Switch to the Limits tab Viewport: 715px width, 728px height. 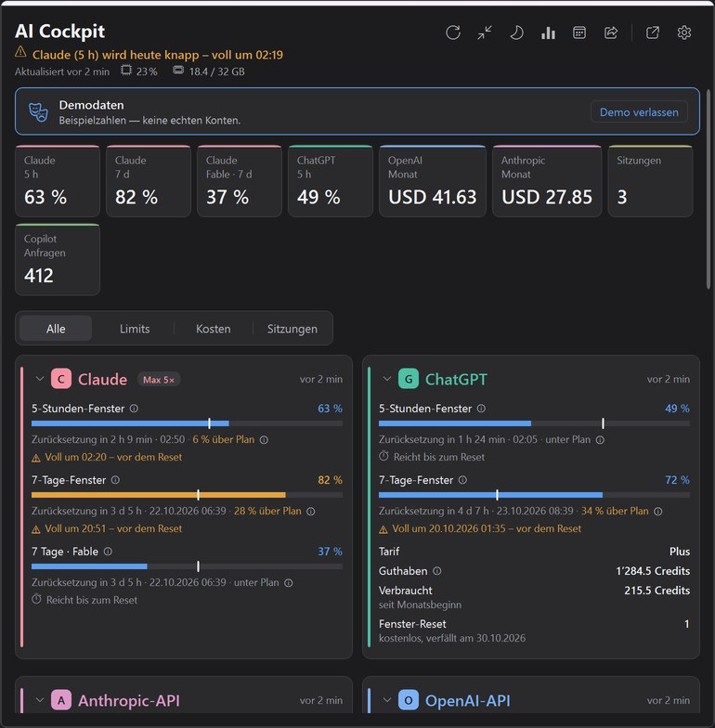coord(135,329)
